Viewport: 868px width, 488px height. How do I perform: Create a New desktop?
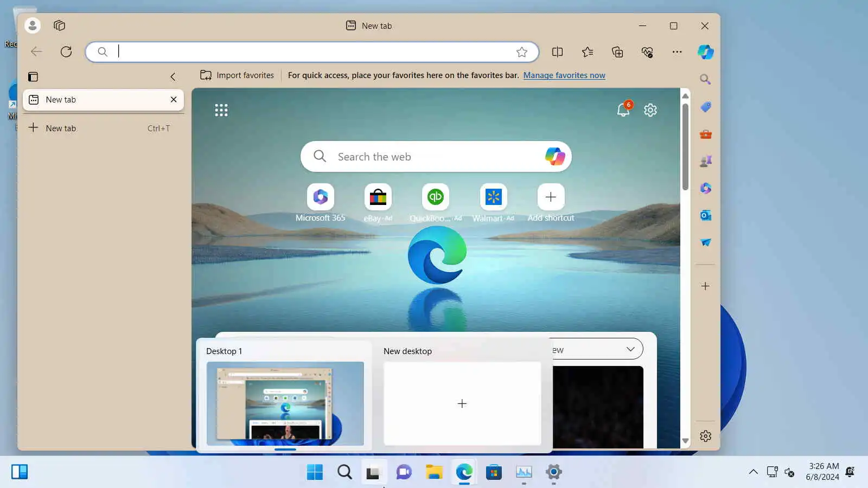pos(462,403)
